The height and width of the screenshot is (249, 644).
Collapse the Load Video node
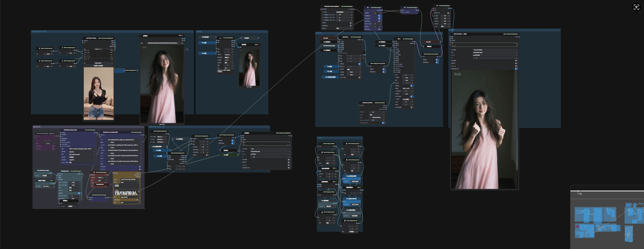(84, 38)
